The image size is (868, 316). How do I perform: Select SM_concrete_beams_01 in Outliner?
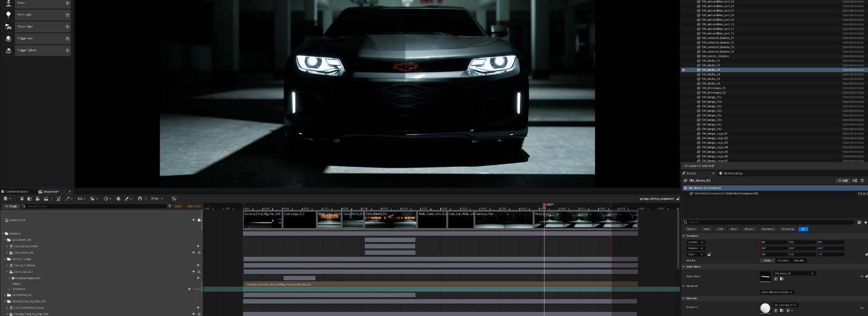pyautogui.click(x=717, y=38)
